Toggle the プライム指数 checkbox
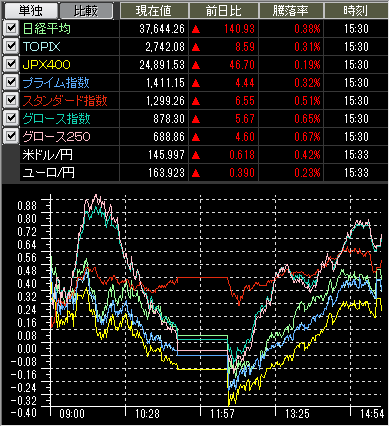 [11, 82]
